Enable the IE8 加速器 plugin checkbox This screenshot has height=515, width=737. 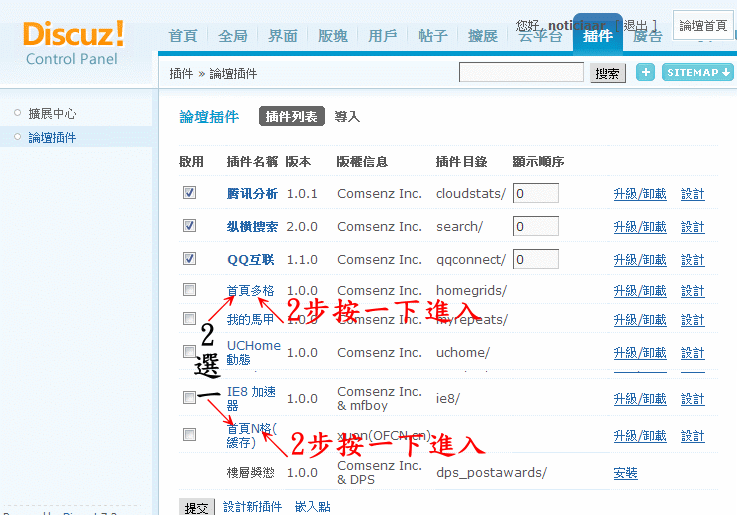point(189,398)
